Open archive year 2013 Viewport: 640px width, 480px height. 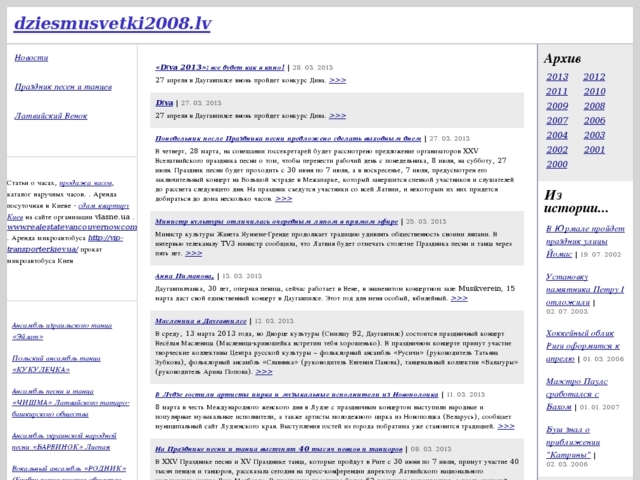(557, 77)
